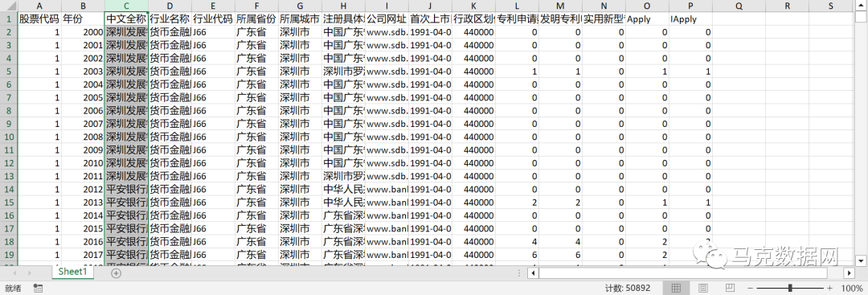Open the Sheet1 tab

pos(72,272)
